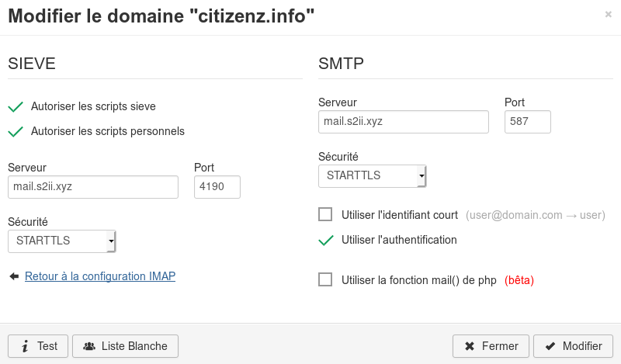Click the X icon on Fermer button
This screenshot has height=364, width=621.
[x=470, y=346]
